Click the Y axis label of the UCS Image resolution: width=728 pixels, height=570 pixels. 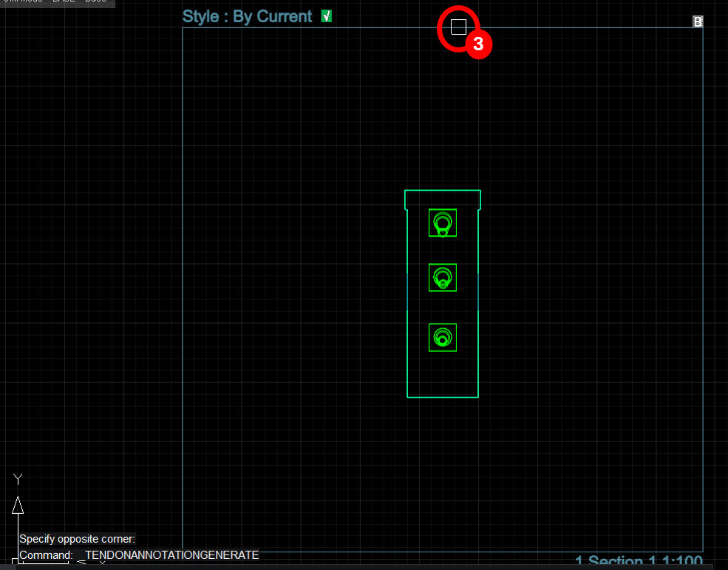tap(18, 478)
